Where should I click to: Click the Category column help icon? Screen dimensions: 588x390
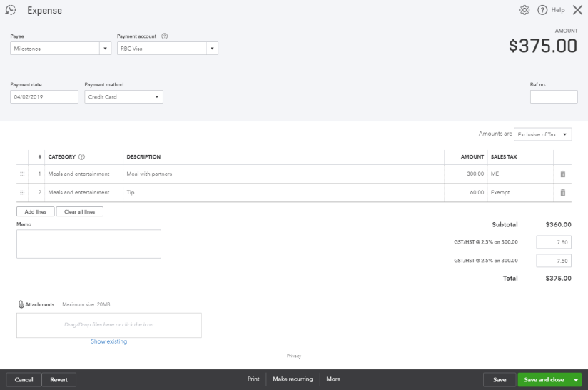(x=81, y=157)
